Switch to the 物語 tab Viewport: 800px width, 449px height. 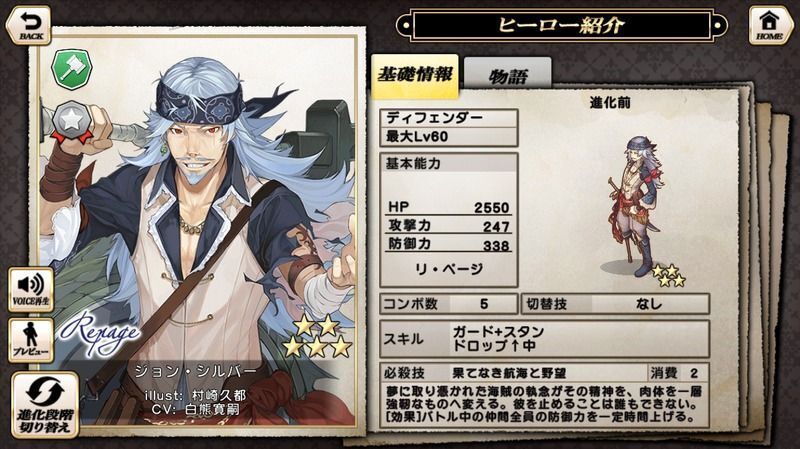click(x=508, y=75)
